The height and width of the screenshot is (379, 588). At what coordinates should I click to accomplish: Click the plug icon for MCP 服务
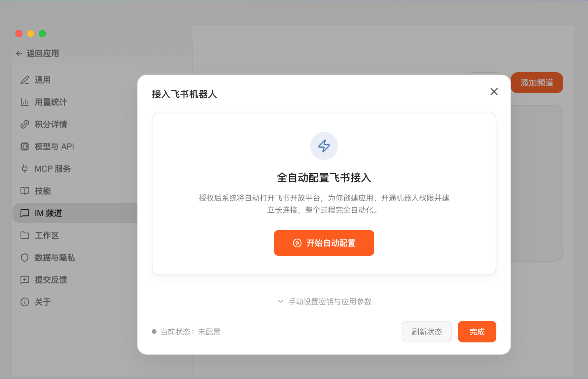pyautogui.click(x=25, y=169)
